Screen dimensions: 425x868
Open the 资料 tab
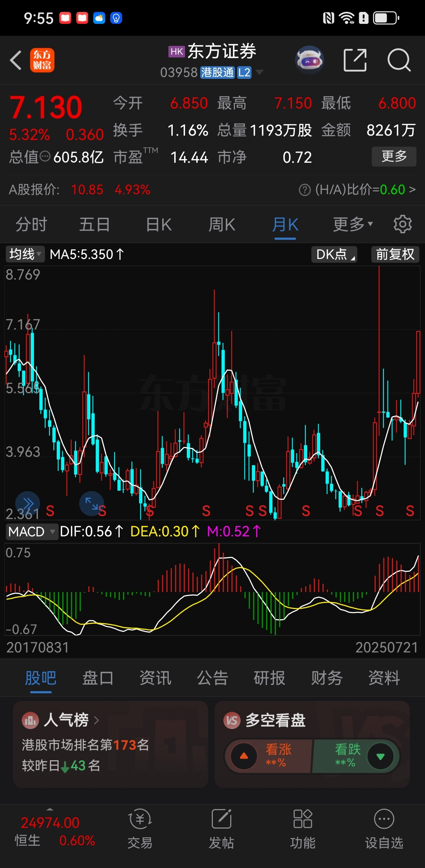pos(384,678)
